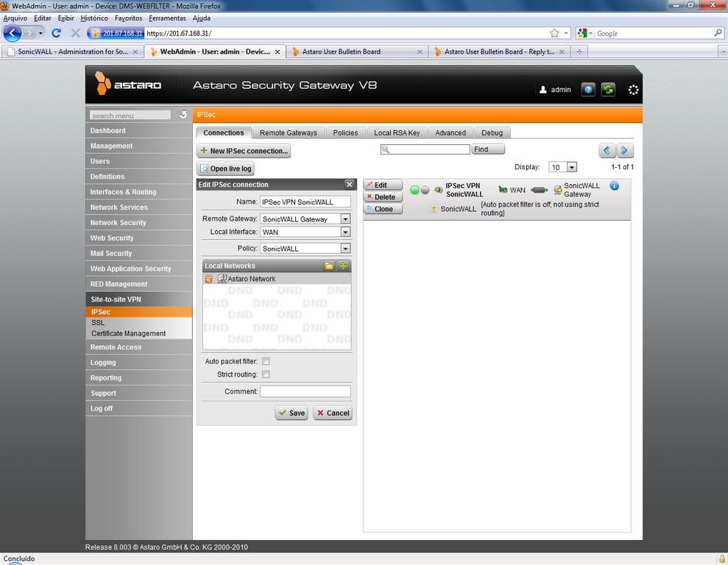The image size is (728, 565).
Task: Reset the search menu with arrow icon
Action: (x=183, y=115)
